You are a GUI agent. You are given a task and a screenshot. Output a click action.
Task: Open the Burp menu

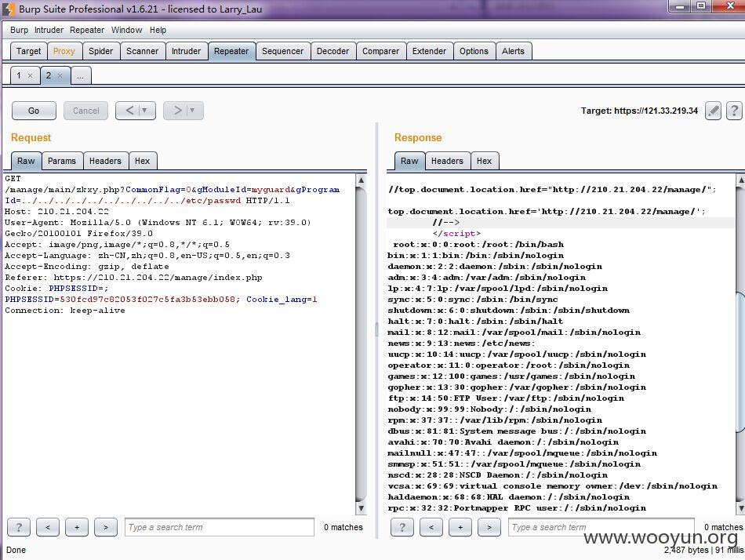point(19,30)
